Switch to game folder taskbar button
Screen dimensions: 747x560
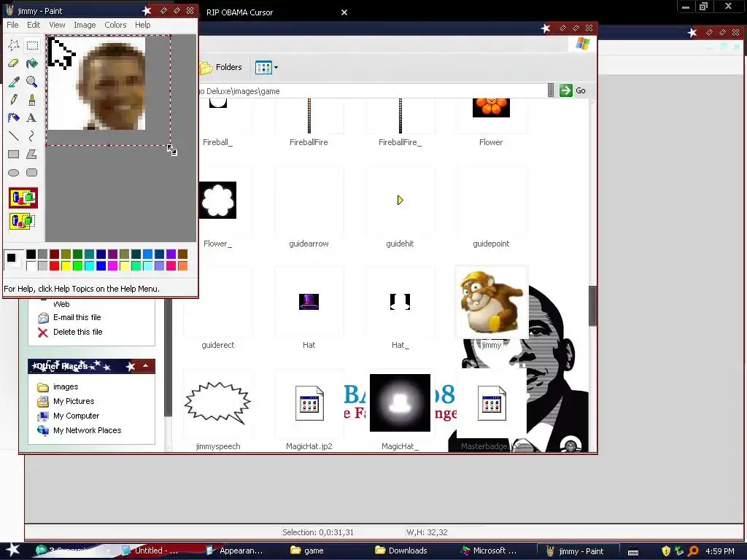[x=307, y=551]
